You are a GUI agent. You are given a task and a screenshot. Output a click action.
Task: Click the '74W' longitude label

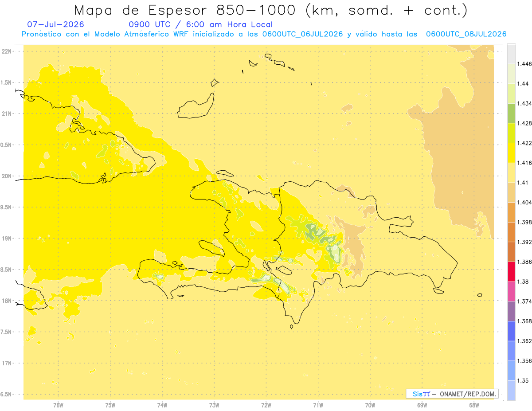(162, 406)
